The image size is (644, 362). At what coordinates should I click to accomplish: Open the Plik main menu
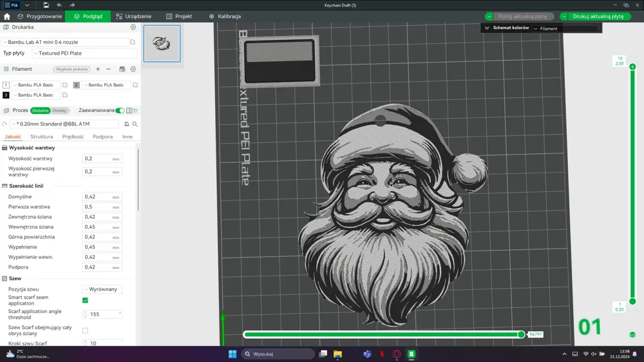coord(11,5)
